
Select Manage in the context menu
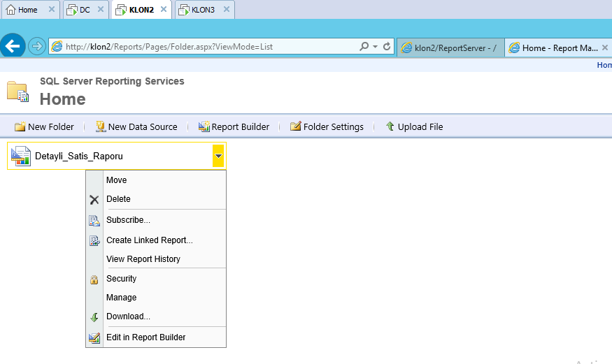click(x=121, y=298)
